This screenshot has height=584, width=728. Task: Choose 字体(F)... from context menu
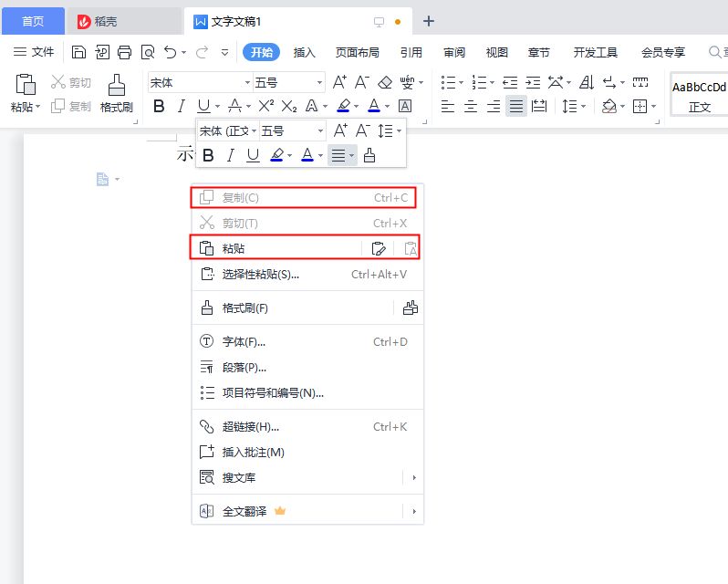[x=307, y=341]
